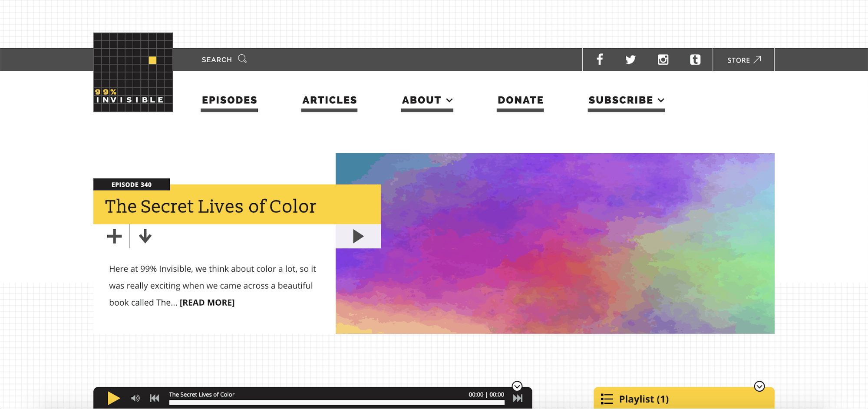Screen dimensions: 868x409
Task: Open the Tumblr icon
Action: click(x=695, y=59)
